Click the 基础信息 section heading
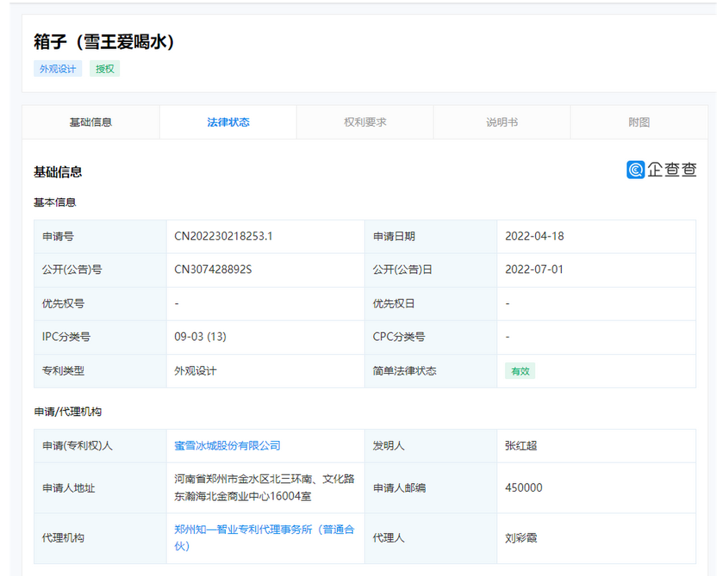This screenshot has height=576, width=728. tap(58, 172)
